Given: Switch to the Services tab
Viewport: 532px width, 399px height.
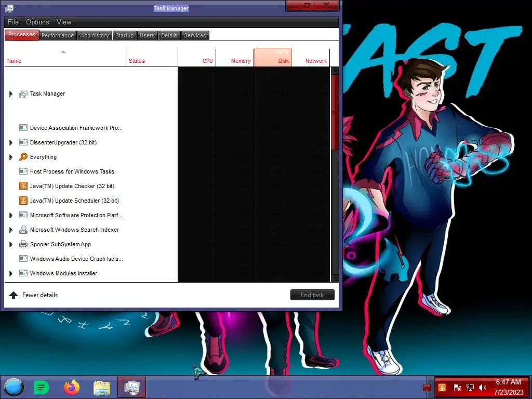Looking at the screenshot, I should point(195,35).
